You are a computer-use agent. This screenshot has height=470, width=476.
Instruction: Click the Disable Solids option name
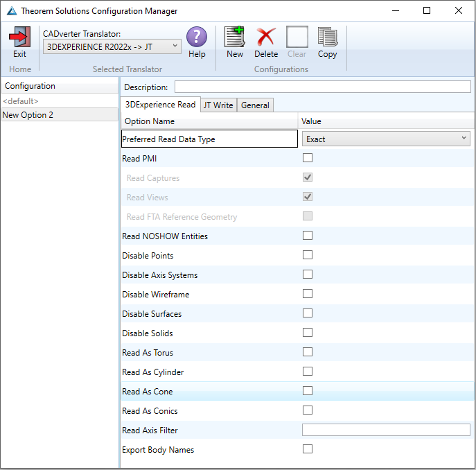pos(147,333)
